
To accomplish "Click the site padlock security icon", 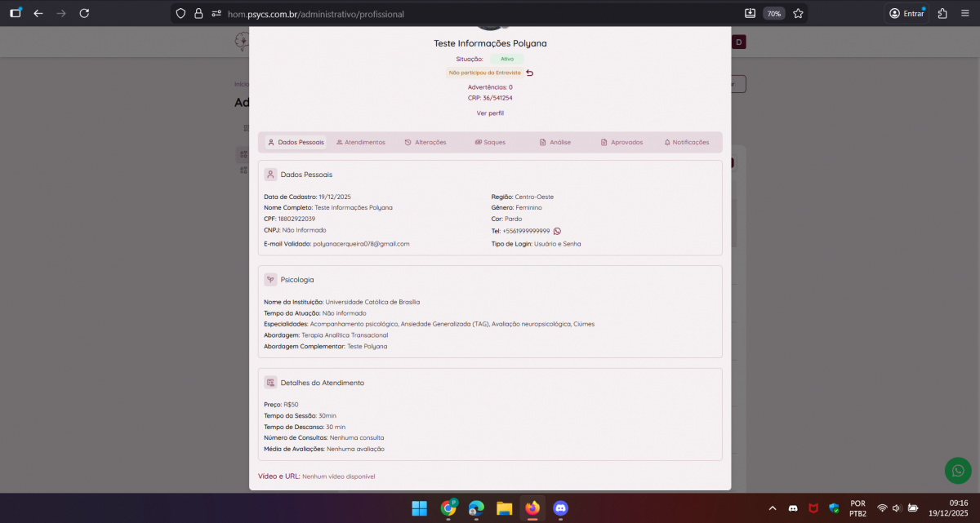I will (198, 14).
